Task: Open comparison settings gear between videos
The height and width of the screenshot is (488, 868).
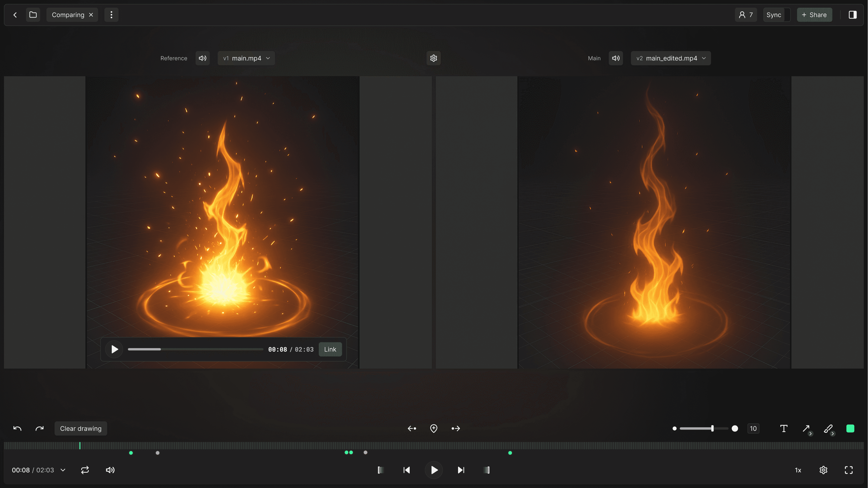Action: click(434, 58)
